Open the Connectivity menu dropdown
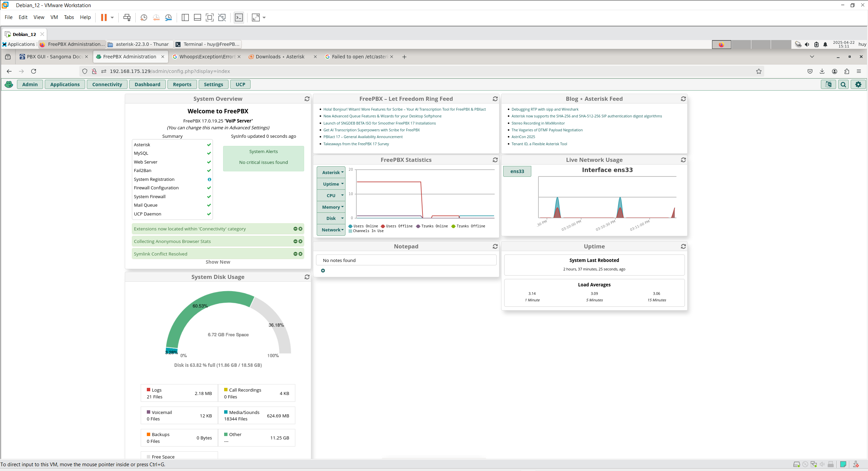 107,84
